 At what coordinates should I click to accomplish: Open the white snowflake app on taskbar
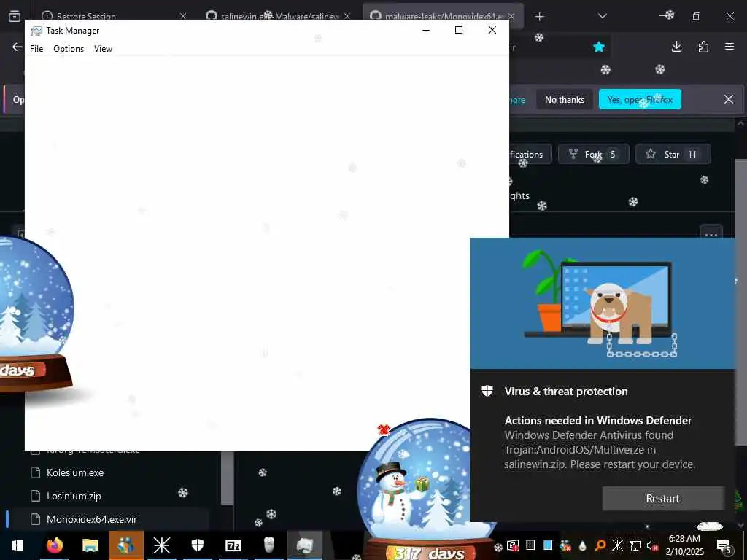(x=161, y=545)
